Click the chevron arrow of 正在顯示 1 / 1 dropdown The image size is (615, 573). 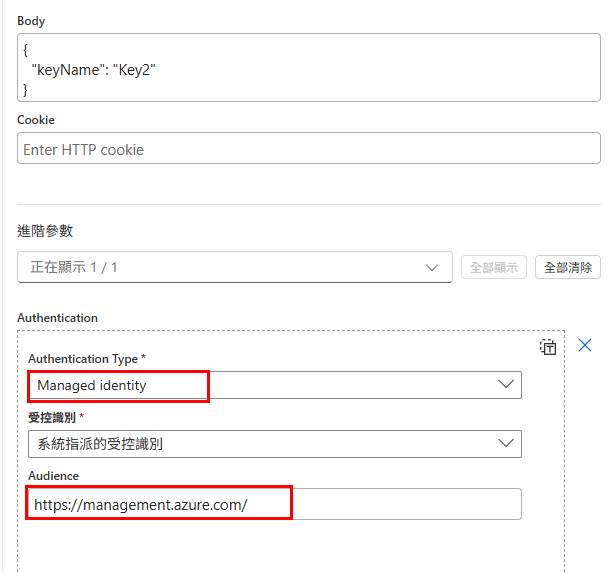coord(432,267)
